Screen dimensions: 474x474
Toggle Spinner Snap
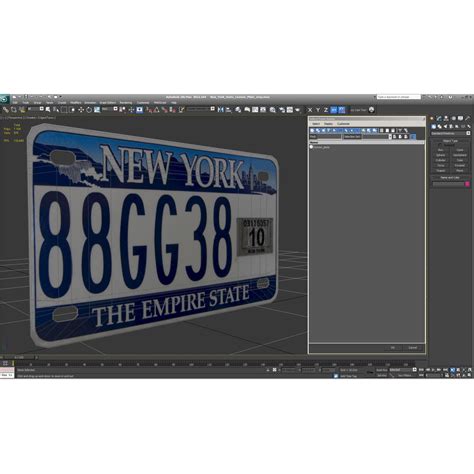point(173,109)
